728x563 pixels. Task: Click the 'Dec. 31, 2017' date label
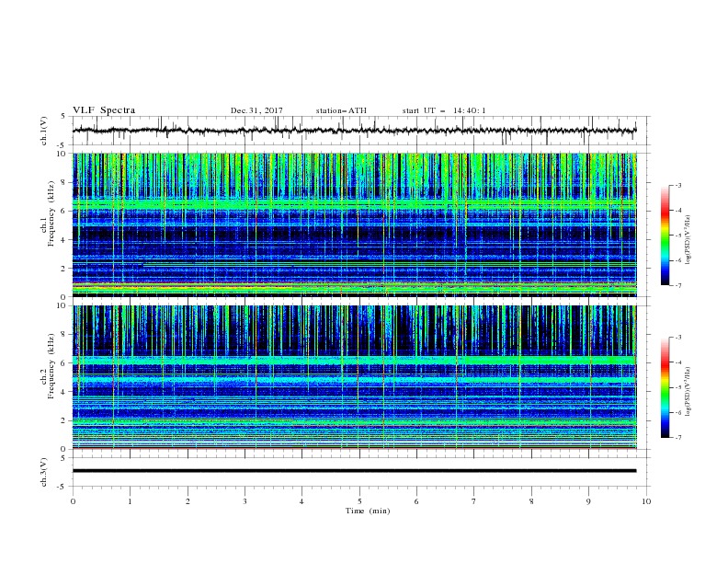pyautogui.click(x=256, y=110)
